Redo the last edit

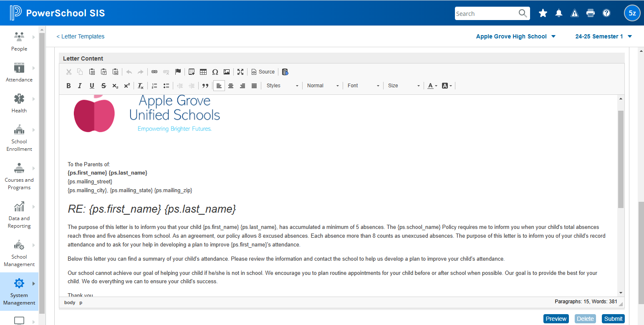click(x=141, y=72)
